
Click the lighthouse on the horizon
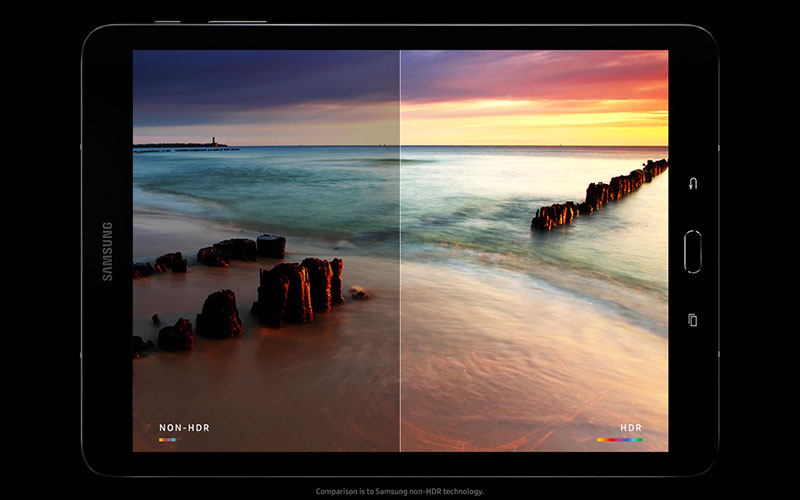[x=214, y=141]
